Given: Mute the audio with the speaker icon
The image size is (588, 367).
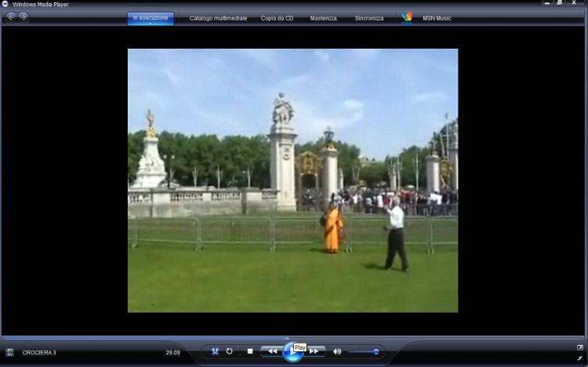Looking at the screenshot, I should pyautogui.click(x=337, y=351).
